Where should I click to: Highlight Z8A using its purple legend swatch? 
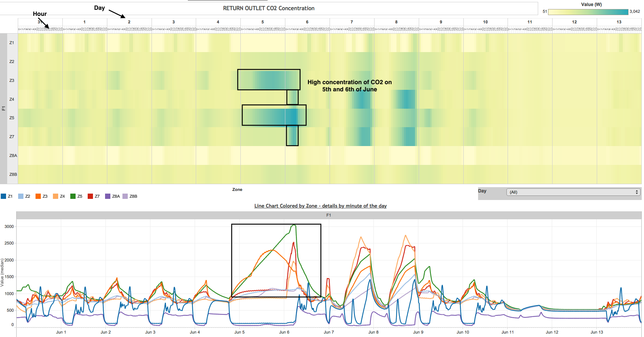(108, 196)
